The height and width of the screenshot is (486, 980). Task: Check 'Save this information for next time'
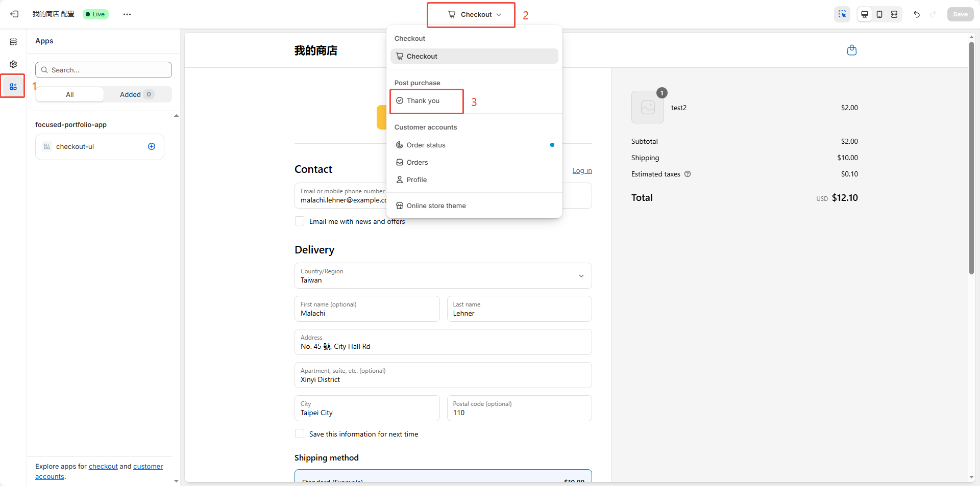(x=300, y=434)
